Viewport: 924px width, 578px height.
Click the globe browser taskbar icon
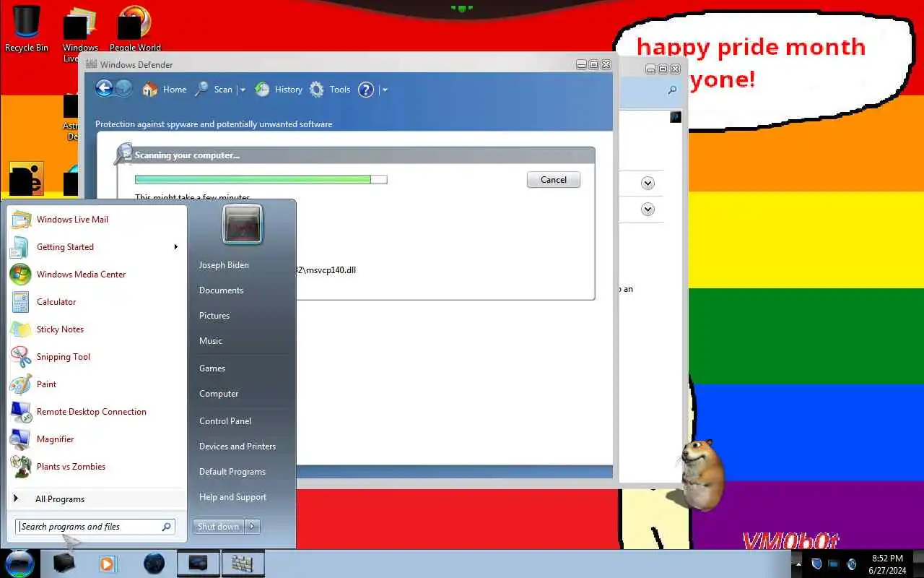point(154,564)
